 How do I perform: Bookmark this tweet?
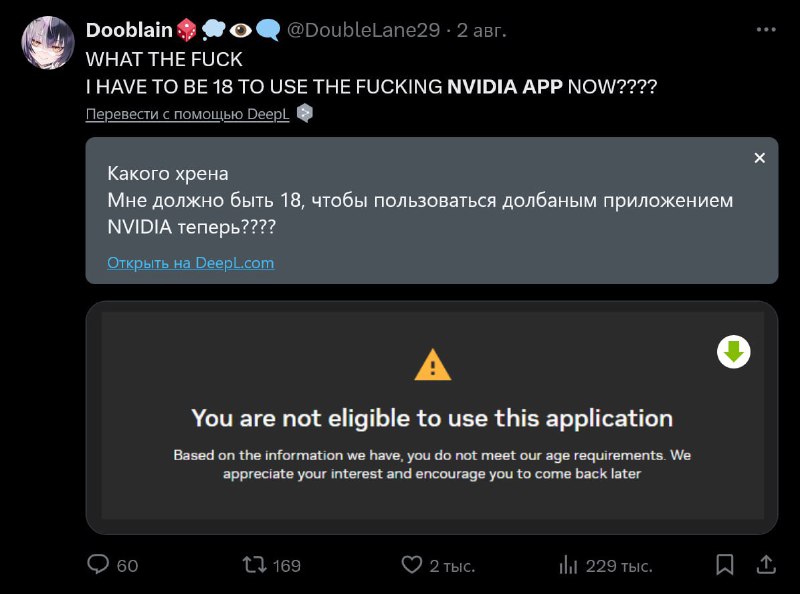pyautogui.click(x=725, y=565)
